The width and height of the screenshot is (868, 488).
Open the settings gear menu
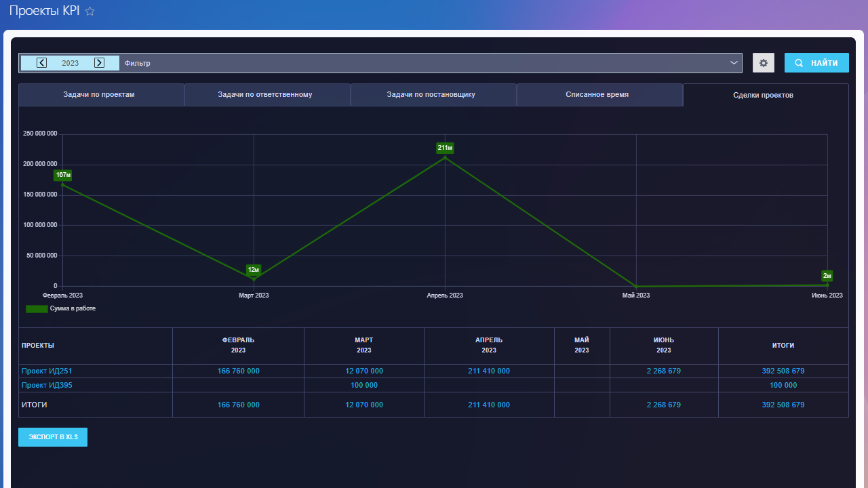point(763,63)
